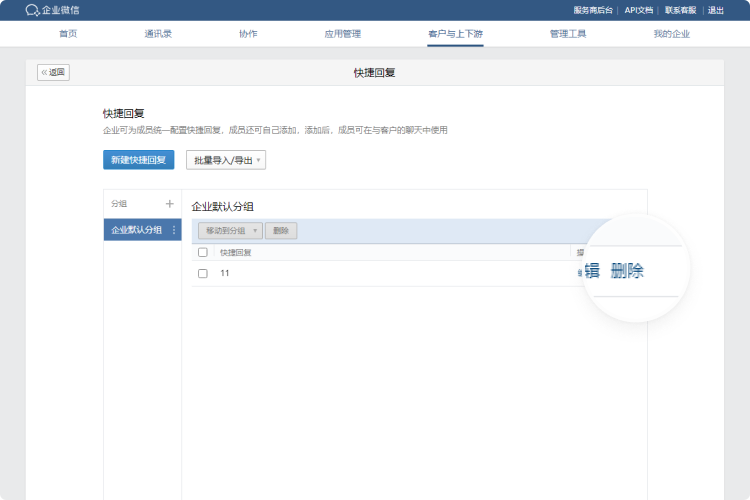Select the 客户与上下游 tab

point(455,33)
